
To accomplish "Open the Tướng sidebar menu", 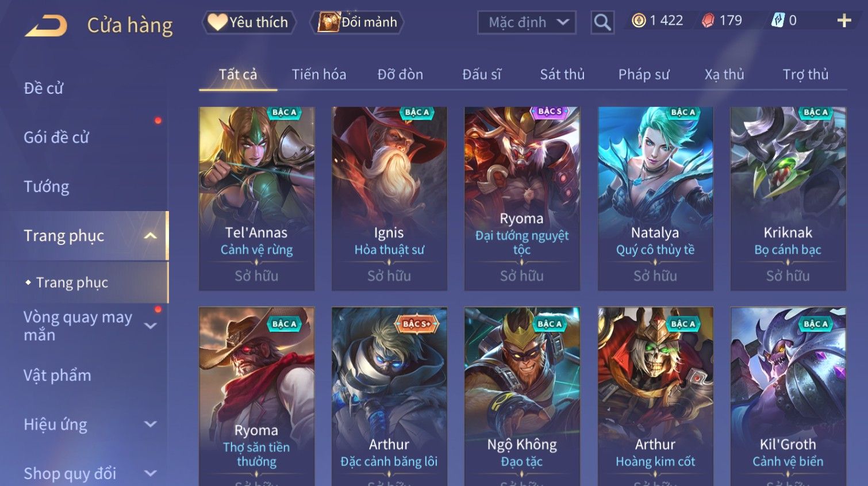I will point(47,187).
